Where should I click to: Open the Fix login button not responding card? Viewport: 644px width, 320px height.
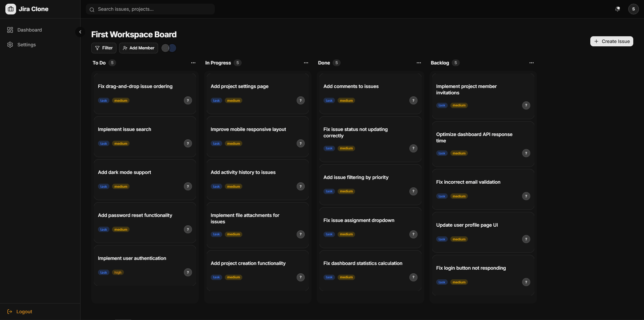coord(483,275)
